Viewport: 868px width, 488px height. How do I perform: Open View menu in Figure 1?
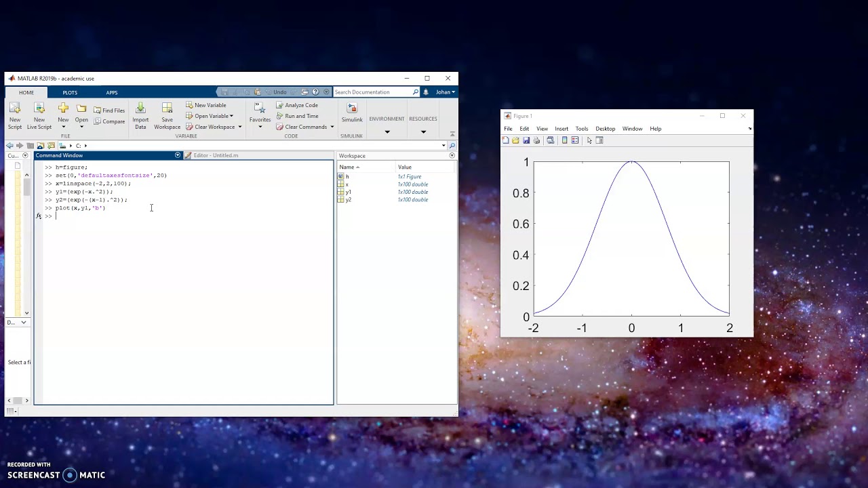(542, 129)
